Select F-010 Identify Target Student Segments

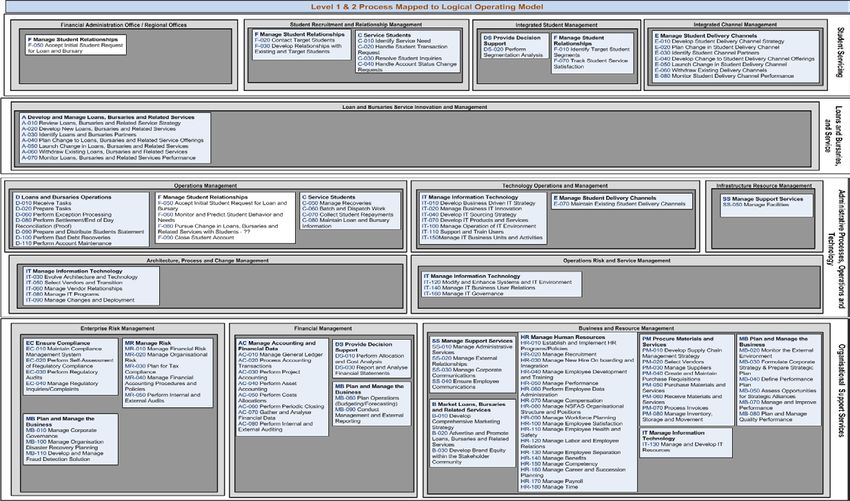click(591, 52)
